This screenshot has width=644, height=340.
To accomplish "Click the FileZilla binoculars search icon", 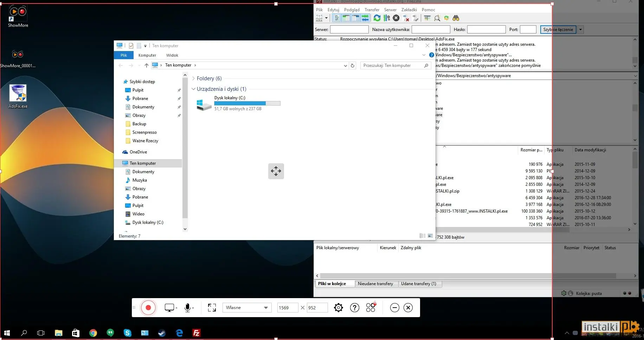I will click(456, 18).
